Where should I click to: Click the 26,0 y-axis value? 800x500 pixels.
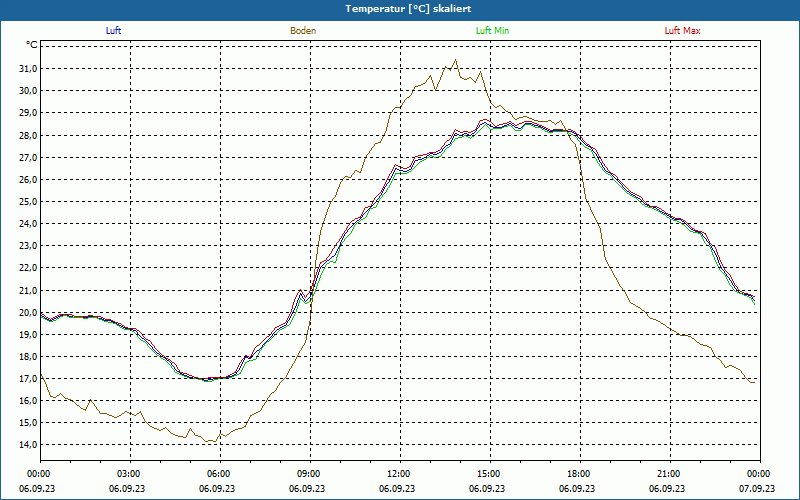tap(28, 180)
